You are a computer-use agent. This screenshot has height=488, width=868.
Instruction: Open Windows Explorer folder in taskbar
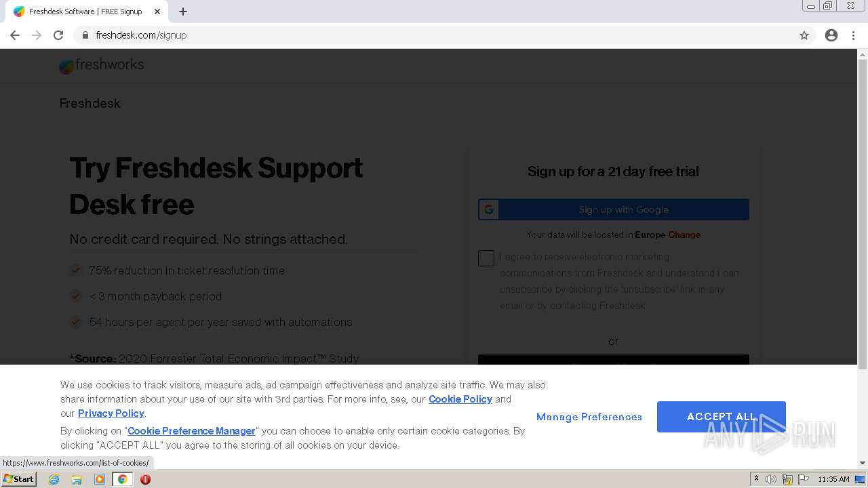click(x=77, y=479)
